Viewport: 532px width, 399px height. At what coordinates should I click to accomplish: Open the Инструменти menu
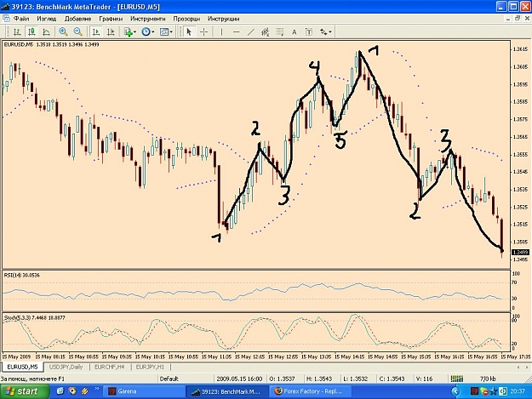147,19
